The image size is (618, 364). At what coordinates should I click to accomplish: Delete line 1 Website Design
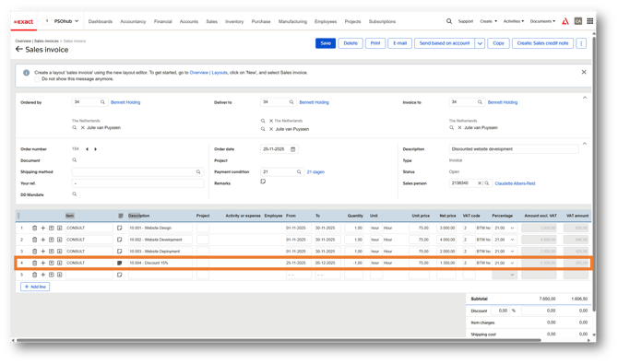tap(35, 229)
